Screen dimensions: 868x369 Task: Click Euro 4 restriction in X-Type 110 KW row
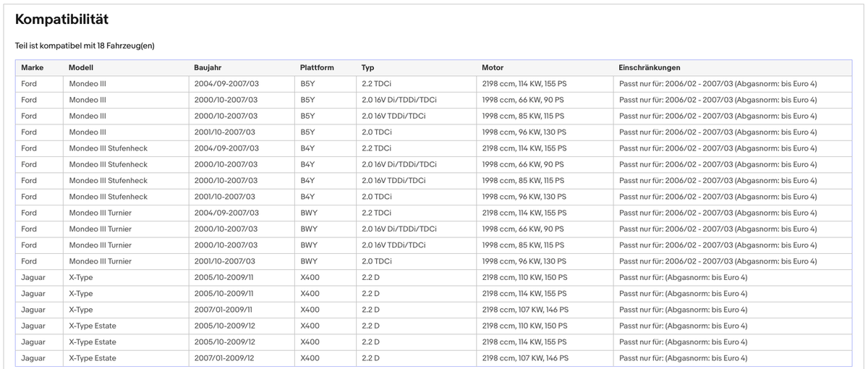[684, 277]
